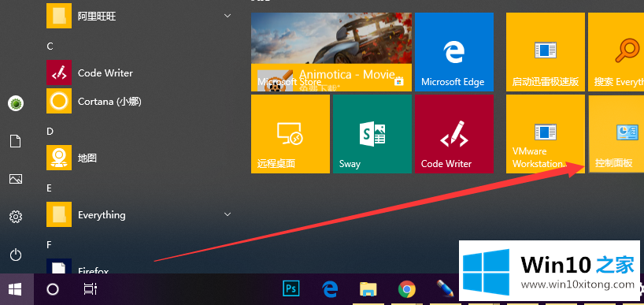
Task: Open the 控制面板 tile
Action: (616, 134)
